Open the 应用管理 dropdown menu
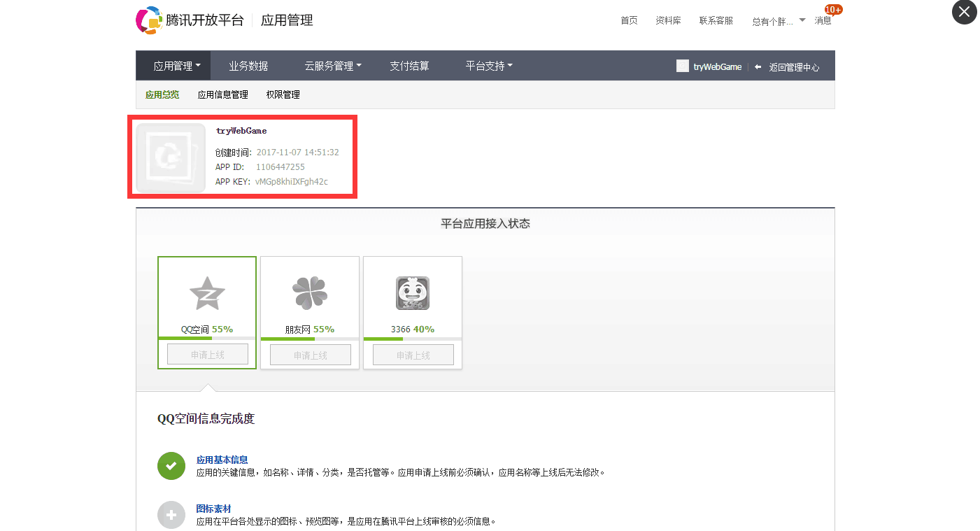This screenshot has height=531, width=980. [x=173, y=65]
